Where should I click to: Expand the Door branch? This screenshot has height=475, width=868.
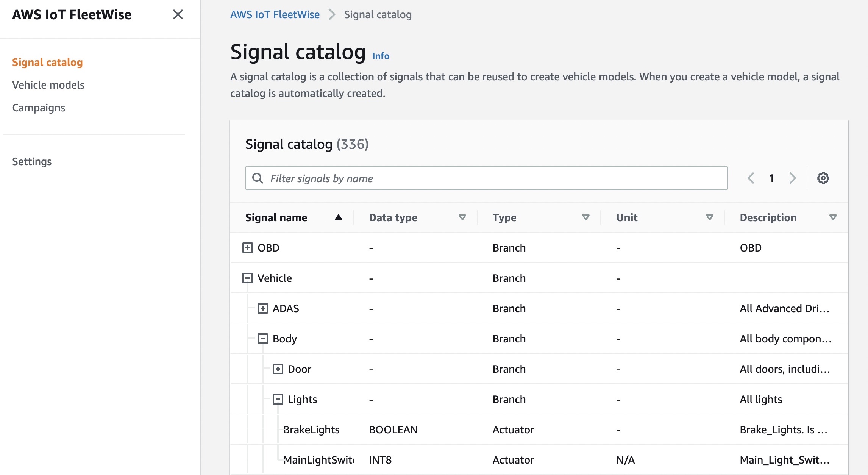pyautogui.click(x=278, y=369)
